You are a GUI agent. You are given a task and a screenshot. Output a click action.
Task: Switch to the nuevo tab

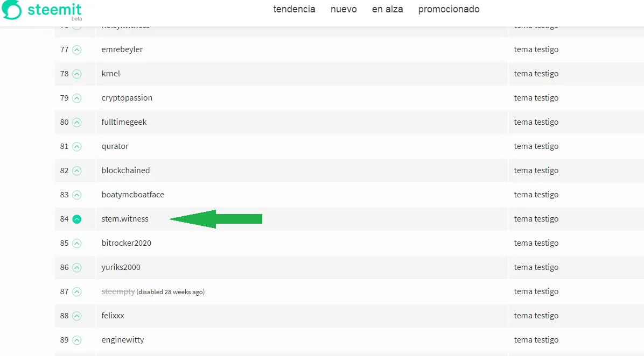tap(344, 9)
